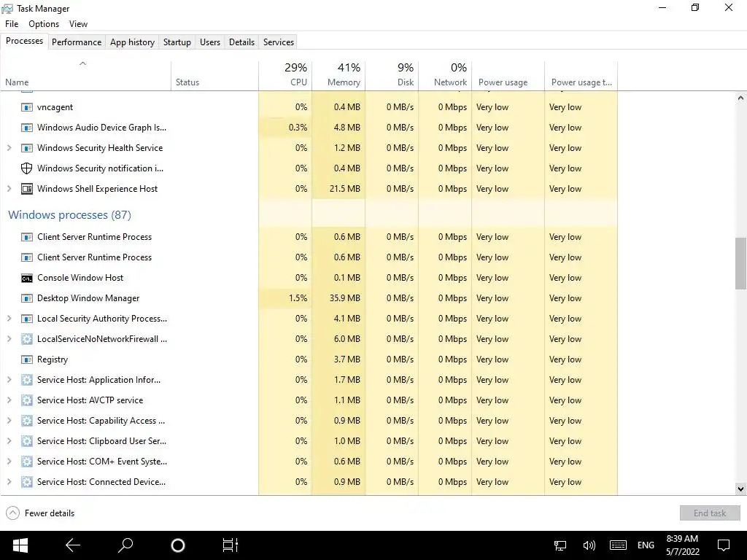Click the vncagent process icon
747x560 pixels.
pos(27,107)
